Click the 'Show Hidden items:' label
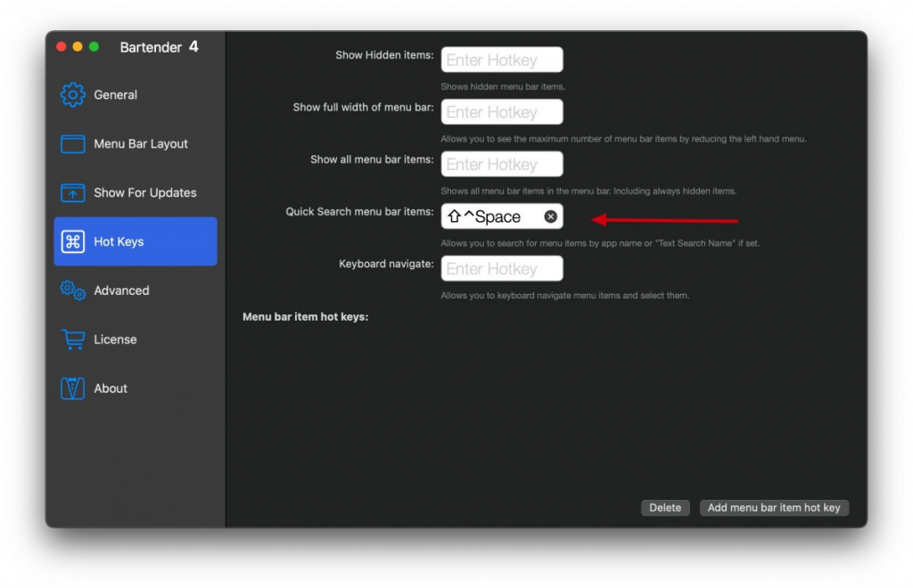 (x=385, y=55)
